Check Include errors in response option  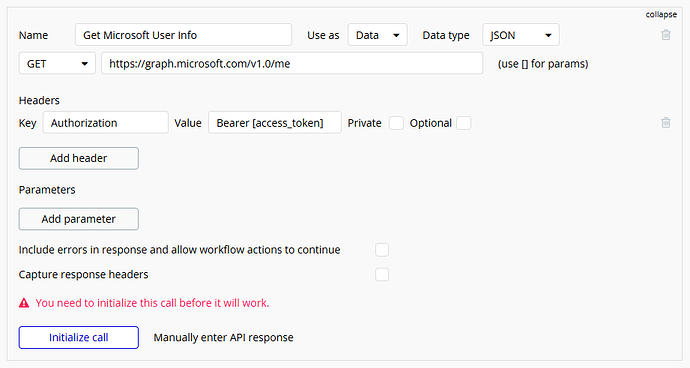coord(382,250)
